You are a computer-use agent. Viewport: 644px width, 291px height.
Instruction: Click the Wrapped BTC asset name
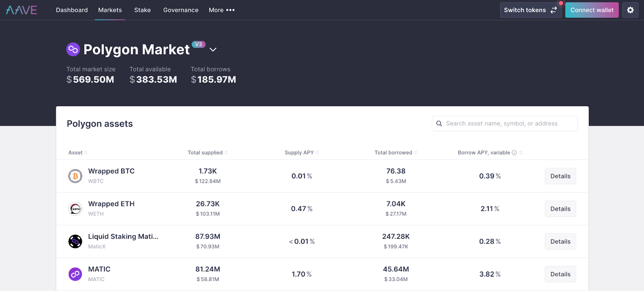111,171
